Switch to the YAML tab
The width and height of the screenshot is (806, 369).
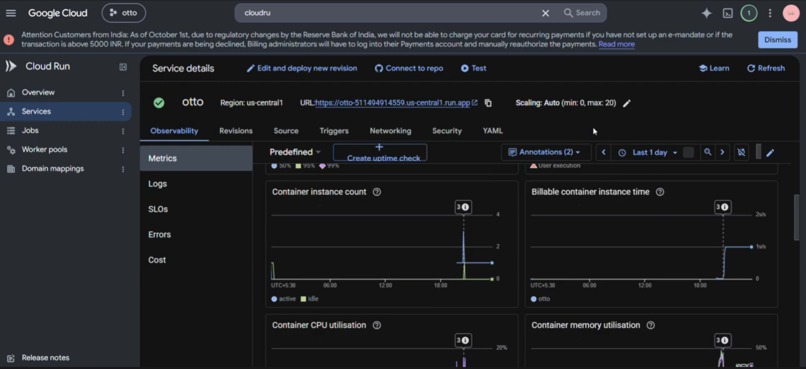(492, 131)
